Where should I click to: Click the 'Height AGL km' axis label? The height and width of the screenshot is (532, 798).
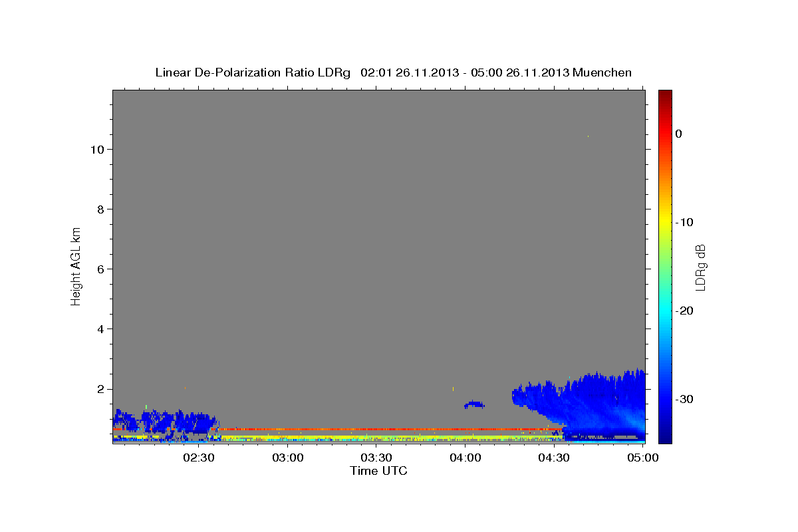[76, 265]
